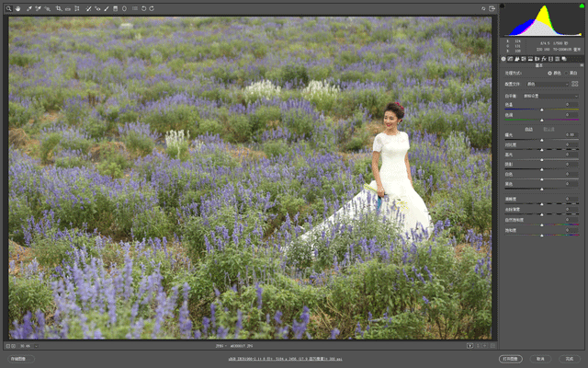Click the 取消 Cancel button
Image resolution: width=588 pixels, height=368 pixels.
(x=540, y=359)
